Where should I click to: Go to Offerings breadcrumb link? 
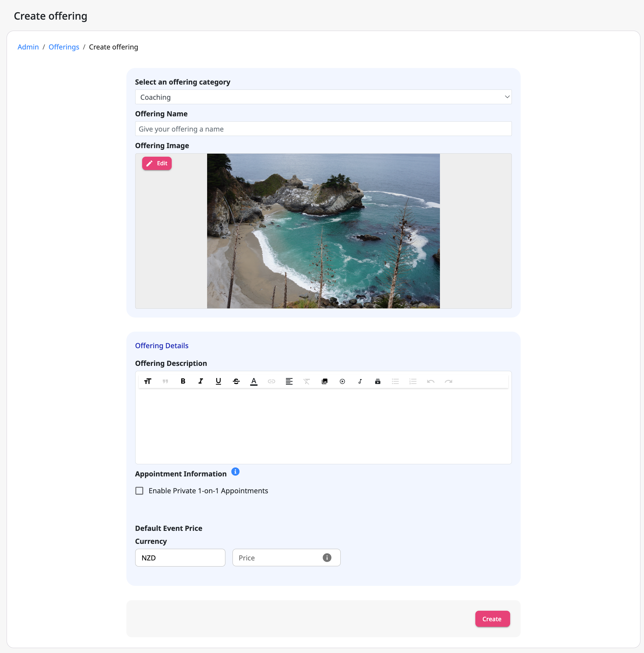64,47
